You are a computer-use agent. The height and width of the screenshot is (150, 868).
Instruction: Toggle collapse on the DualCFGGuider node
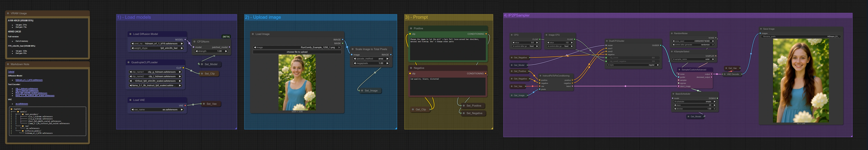pos(606,41)
